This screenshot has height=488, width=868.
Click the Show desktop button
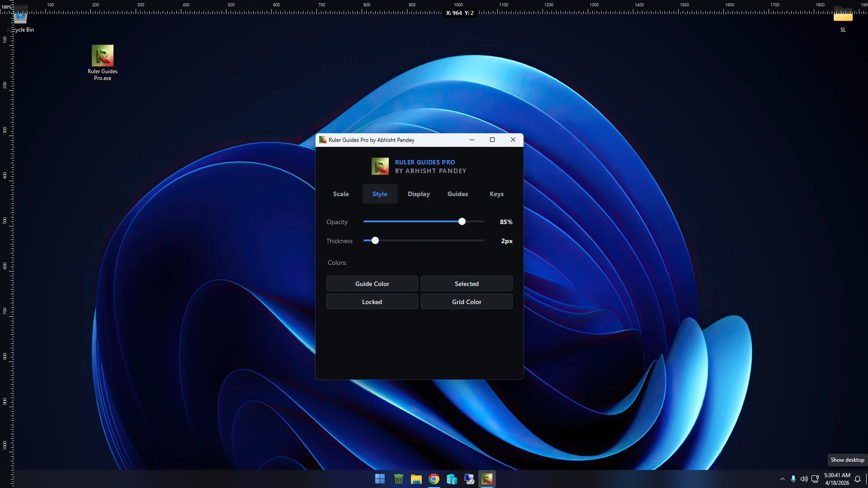point(866,479)
